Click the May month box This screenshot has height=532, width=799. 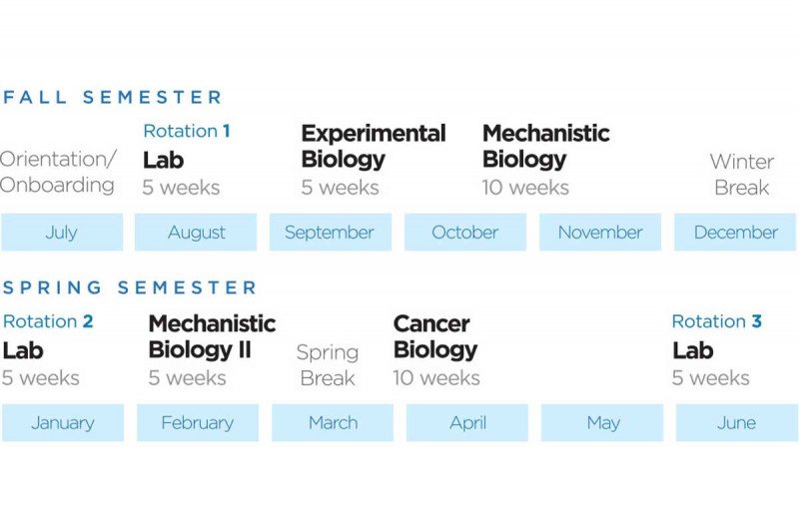pyautogui.click(x=602, y=423)
